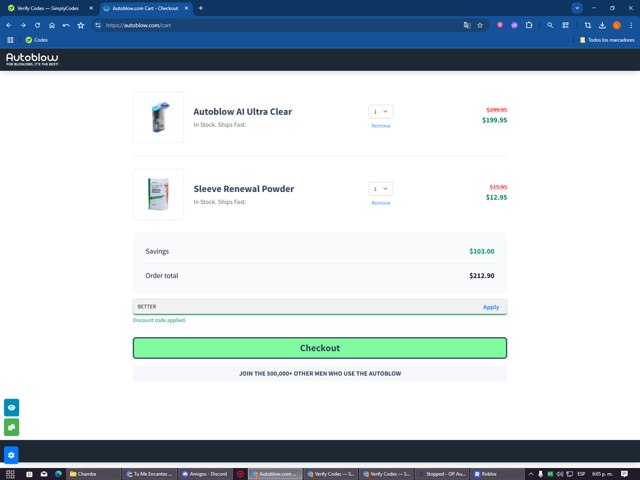The image size is (640, 480).
Task: Click the magnifier search toolbar icon
Action: coord(550,25)
